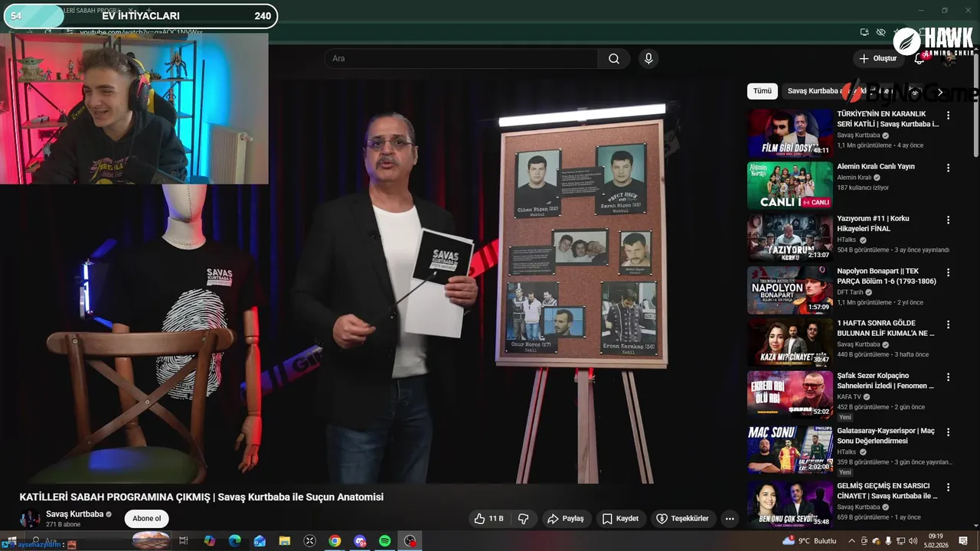Viewport: 980px width, 551px height.
Task: Open Napolyon Bonapart video thumbnail
Action: (789, 290)
